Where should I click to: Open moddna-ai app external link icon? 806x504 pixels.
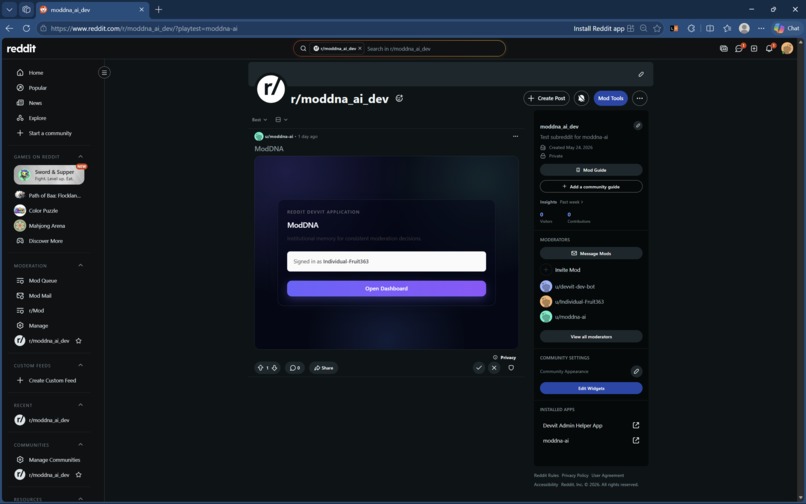tap(636, 440)
